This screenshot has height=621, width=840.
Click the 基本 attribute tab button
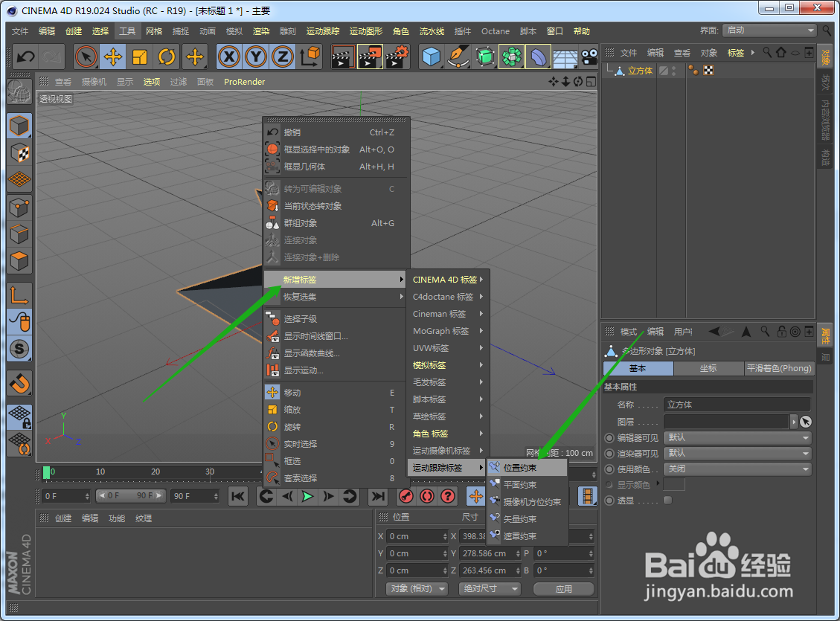[638, 368]
